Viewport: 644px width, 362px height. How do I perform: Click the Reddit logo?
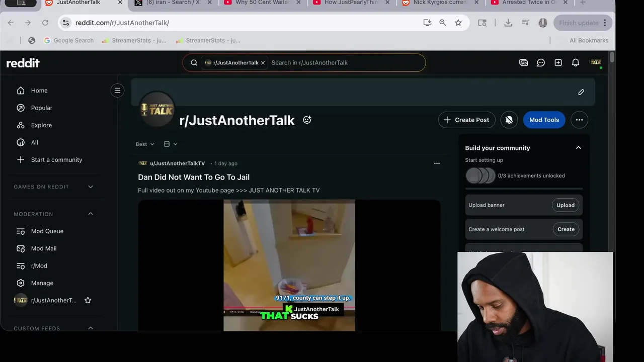pyautogui.click(x=23, y=63)
